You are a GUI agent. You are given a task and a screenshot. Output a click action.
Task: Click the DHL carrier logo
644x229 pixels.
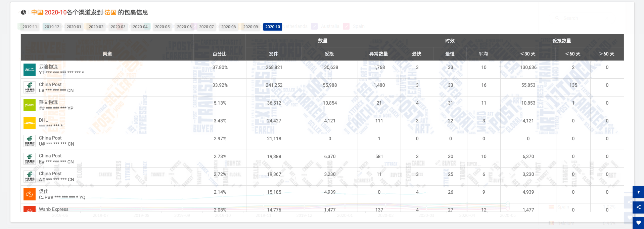pos(30,123)
